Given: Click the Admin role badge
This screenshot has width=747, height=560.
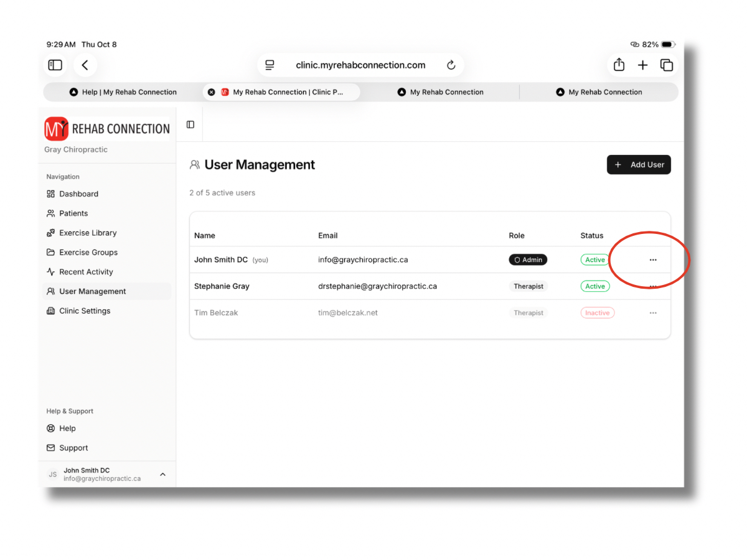Looking at the screenshot, I should click(528, 259).
